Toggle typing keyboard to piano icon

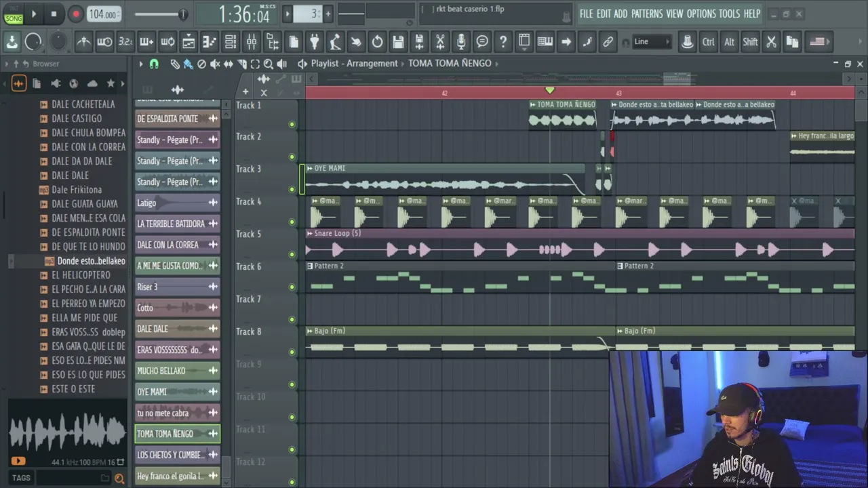tap(545, 42)
